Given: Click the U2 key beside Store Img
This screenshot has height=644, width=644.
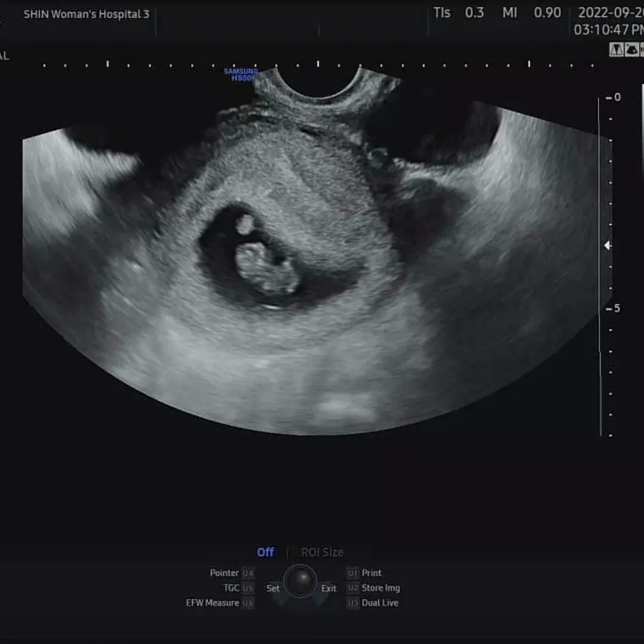Looking at the screenshot, I should coord(353,588).
